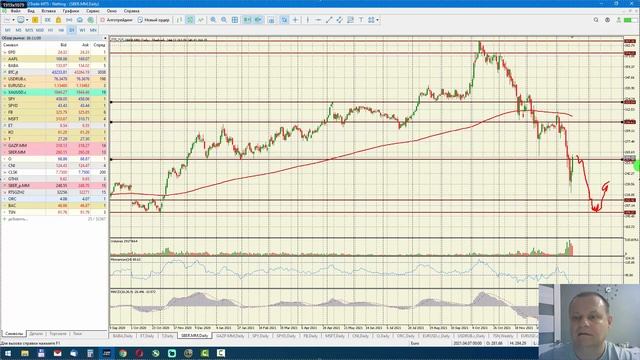Open the Вставка menu
Image resolution: width=640 pixels, height=360 pixels.
click(49, 11)
